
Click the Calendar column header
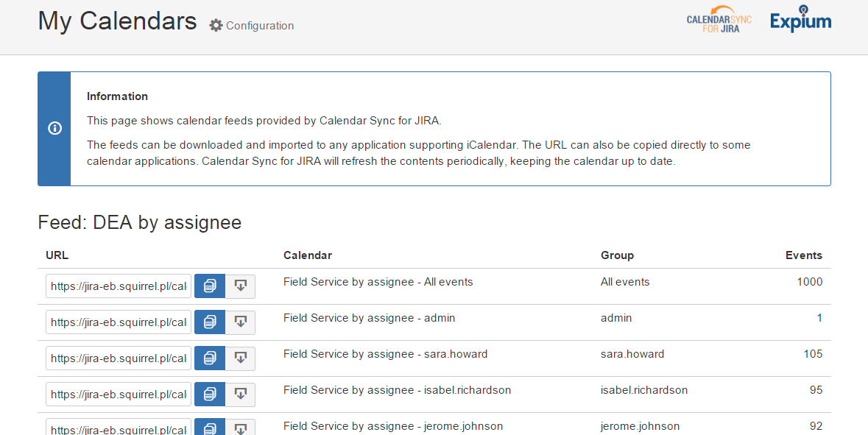coord(308,255)
